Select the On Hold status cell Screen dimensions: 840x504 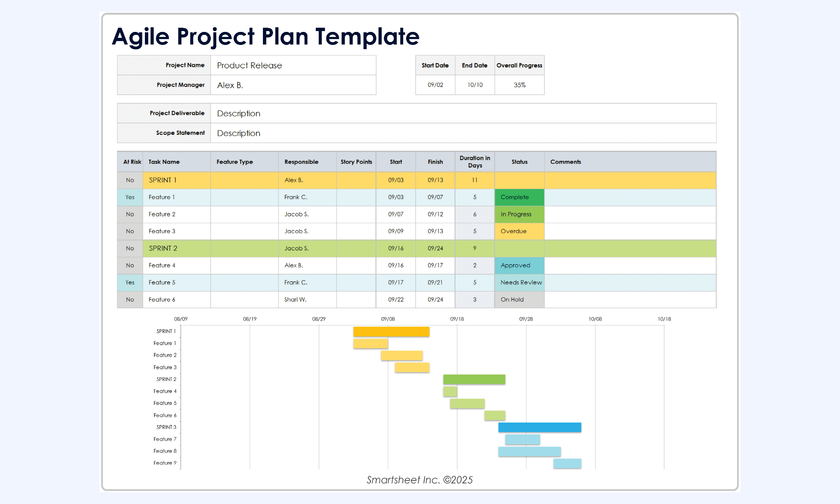(520, 299)
